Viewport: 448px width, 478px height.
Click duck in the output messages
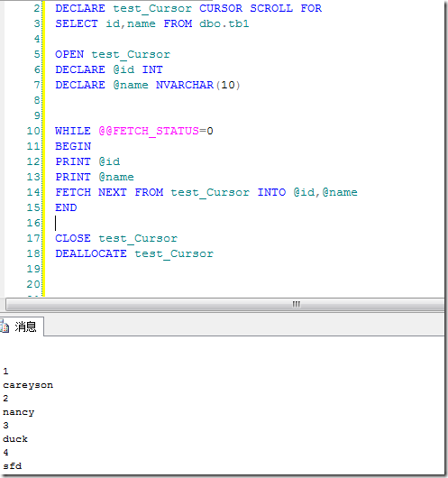point(15,439)
